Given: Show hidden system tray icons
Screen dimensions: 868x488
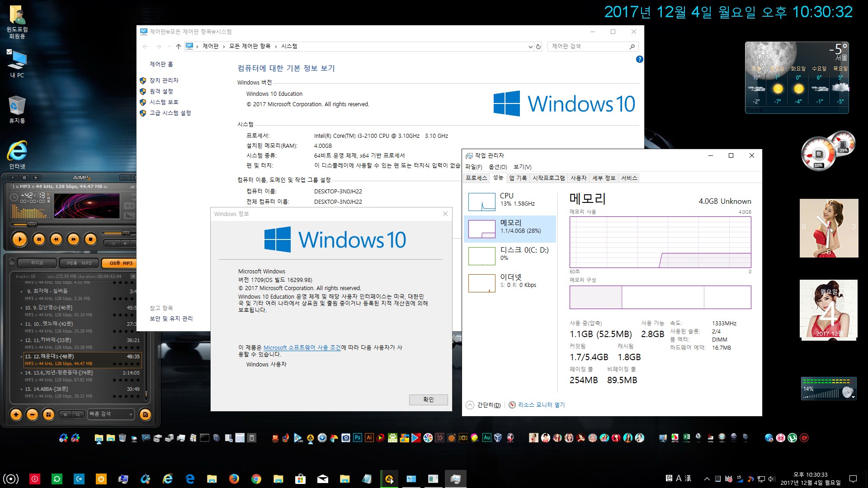Looking at the screenshot, I should click(x=707, y=479).
